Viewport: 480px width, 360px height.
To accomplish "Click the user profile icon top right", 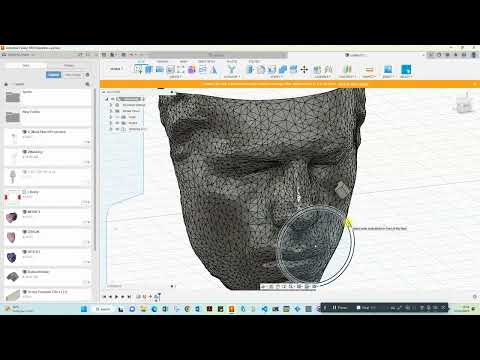I will (x=474, y=55).
